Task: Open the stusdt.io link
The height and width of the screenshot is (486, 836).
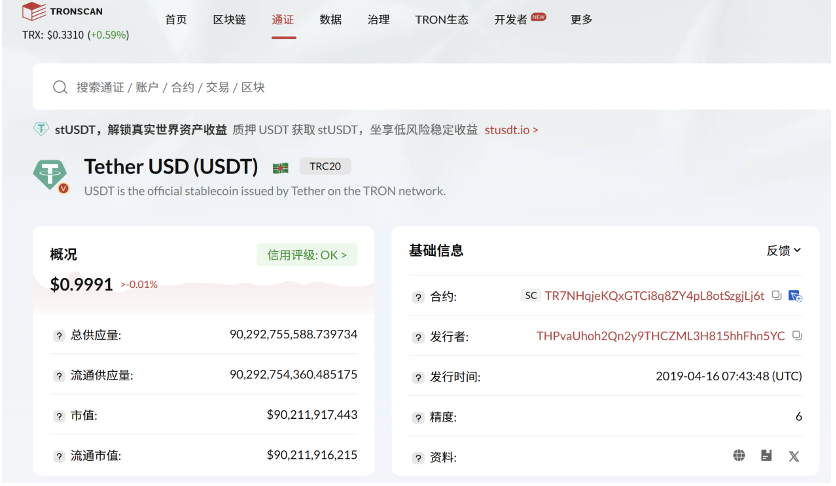Action: (x=511, y=130)
